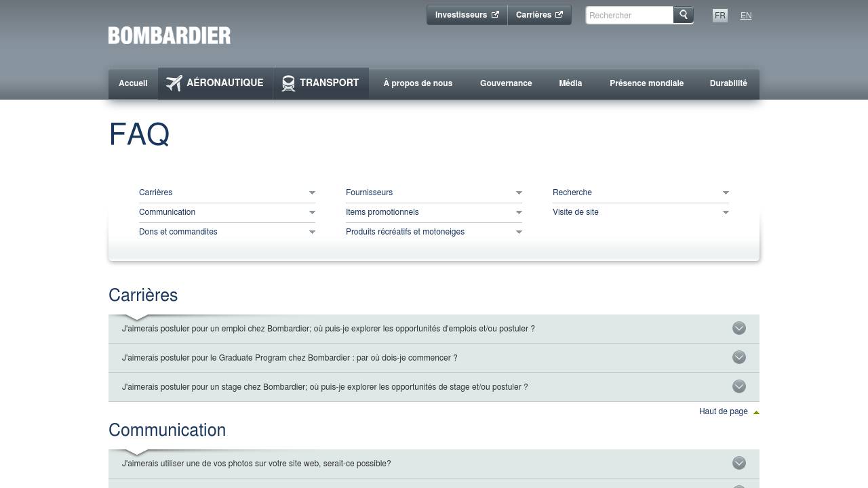The image size is (868, 488).
Task: Click the Carrières section heading
Action: 143,295
